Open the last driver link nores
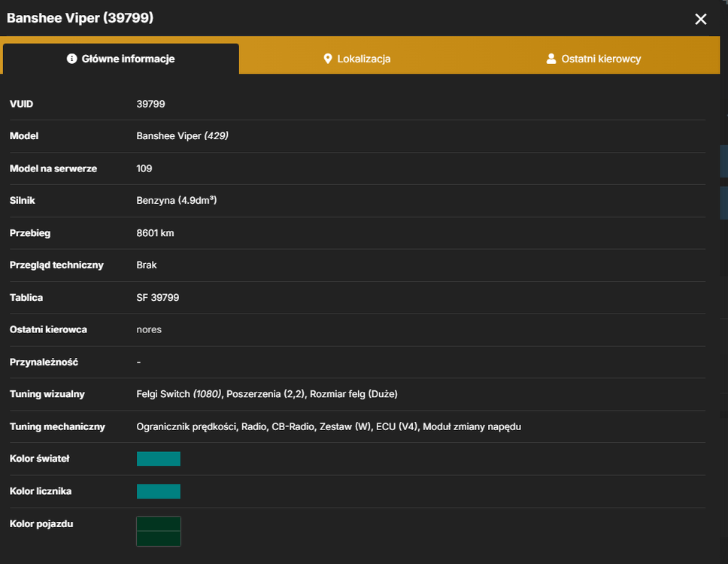This screenshot has width=728, height=564. click(149, 329)
